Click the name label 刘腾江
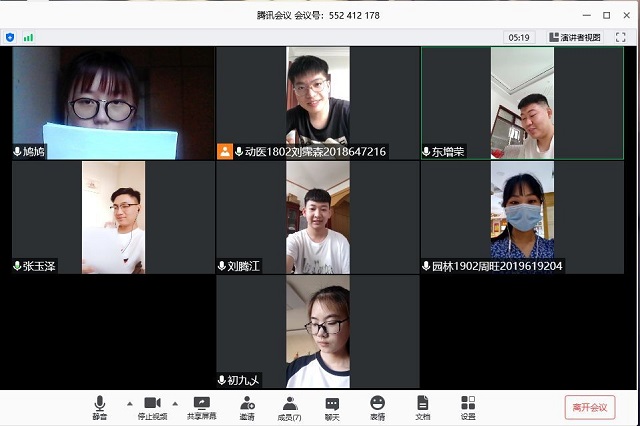This screenshot has width=640, height=426. [x=243, y=266]
